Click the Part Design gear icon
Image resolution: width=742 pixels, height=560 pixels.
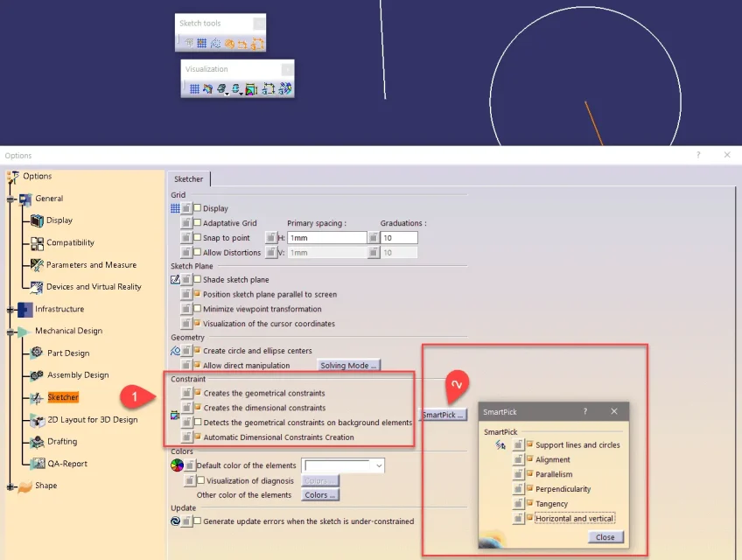(37, 353)
